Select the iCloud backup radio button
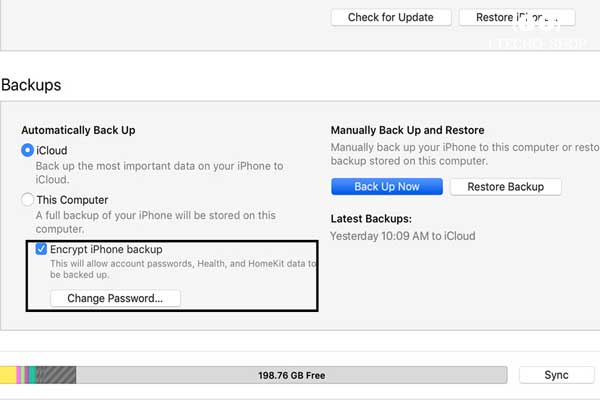Viewport: 600px width, 400px height. coord(28,150)
